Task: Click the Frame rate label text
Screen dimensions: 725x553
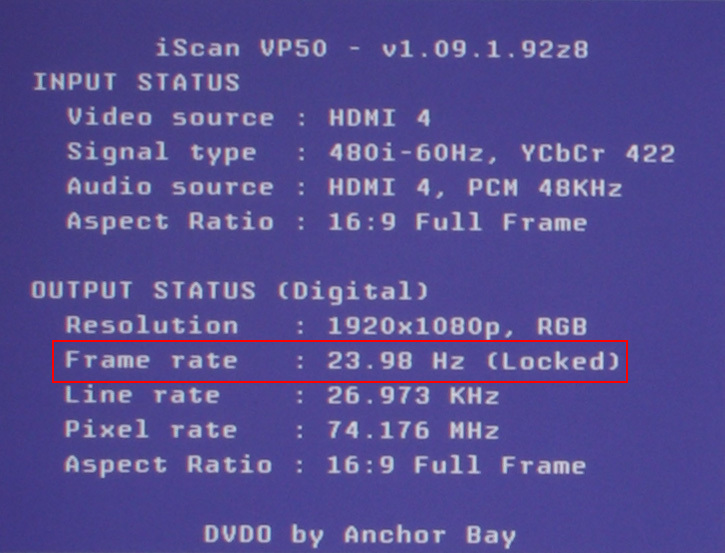Action: click(x=151, y=360)
